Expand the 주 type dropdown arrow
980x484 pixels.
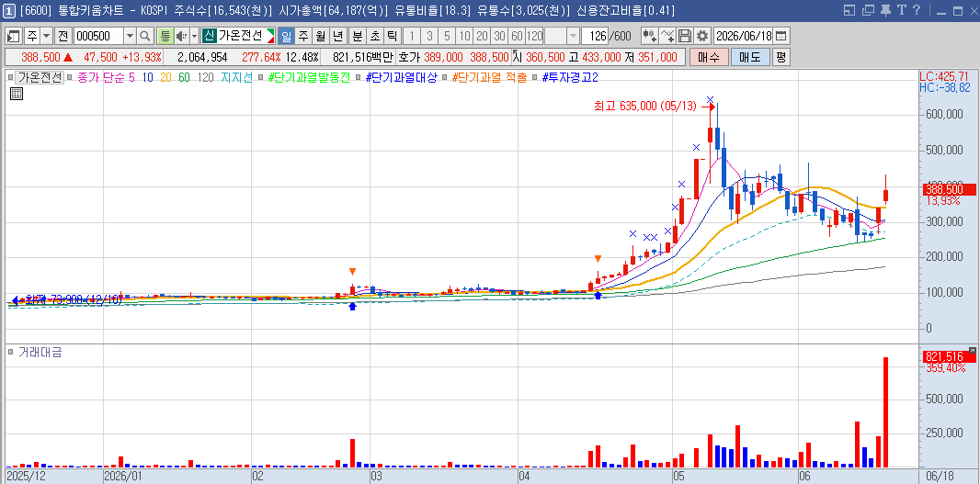pyautogui.click(x=47, y=36)
